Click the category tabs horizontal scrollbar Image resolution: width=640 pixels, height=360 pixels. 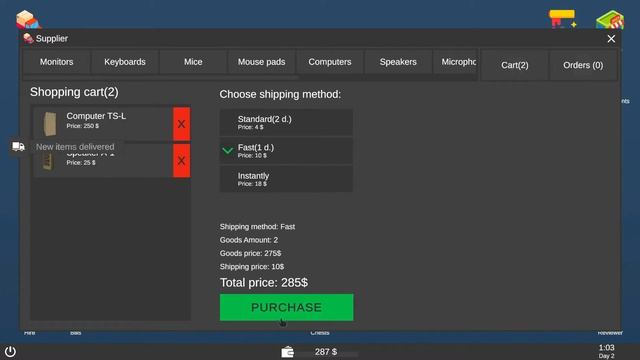click(161, 77)
